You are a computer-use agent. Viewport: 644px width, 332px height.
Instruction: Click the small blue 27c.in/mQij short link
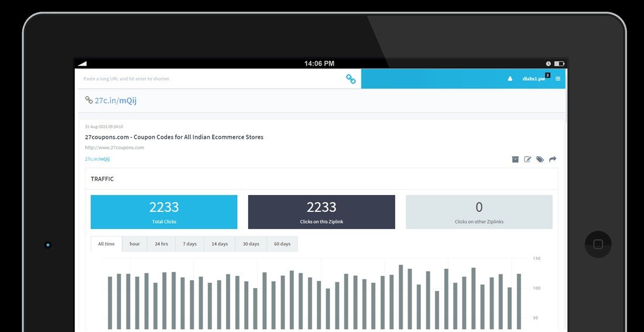coord(97,159)
